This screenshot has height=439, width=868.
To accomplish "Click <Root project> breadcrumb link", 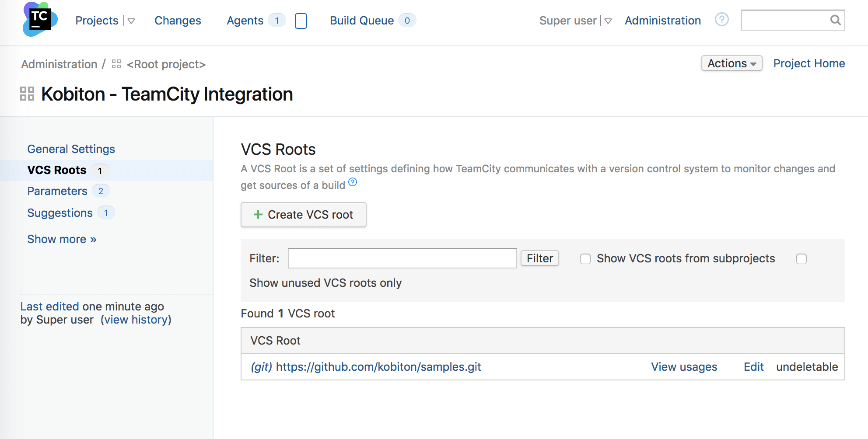I will [166, 64].
